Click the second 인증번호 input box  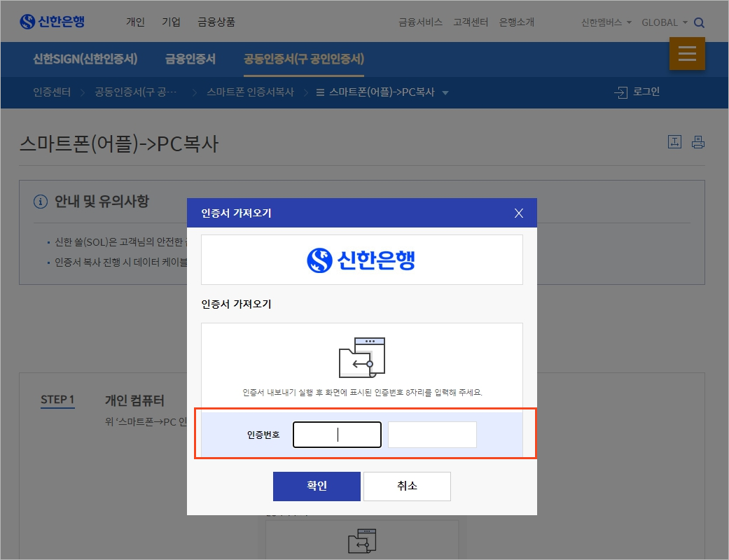pyautogui.click(x=432, y=435)
